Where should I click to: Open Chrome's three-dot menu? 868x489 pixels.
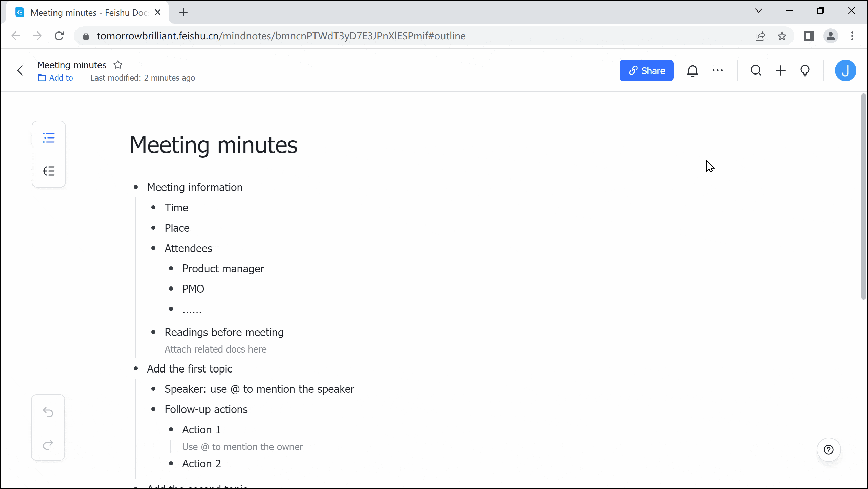[853, 36]
